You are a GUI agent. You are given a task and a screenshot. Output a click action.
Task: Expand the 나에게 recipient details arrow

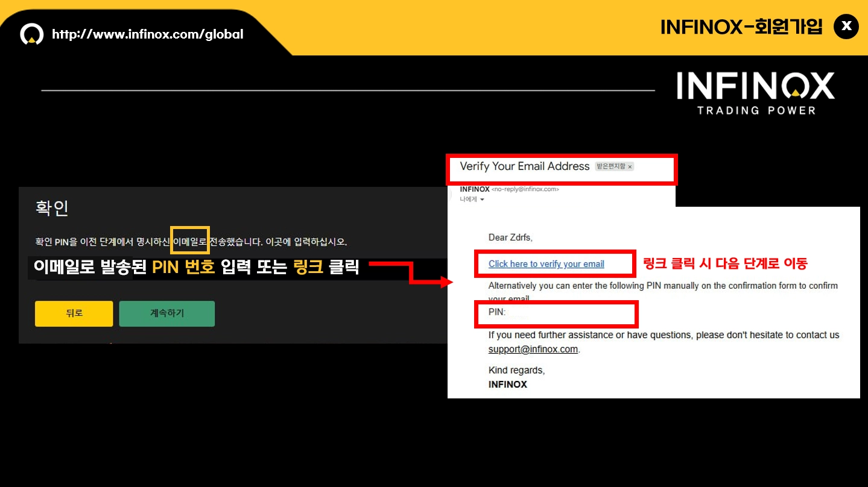(482, 200)
